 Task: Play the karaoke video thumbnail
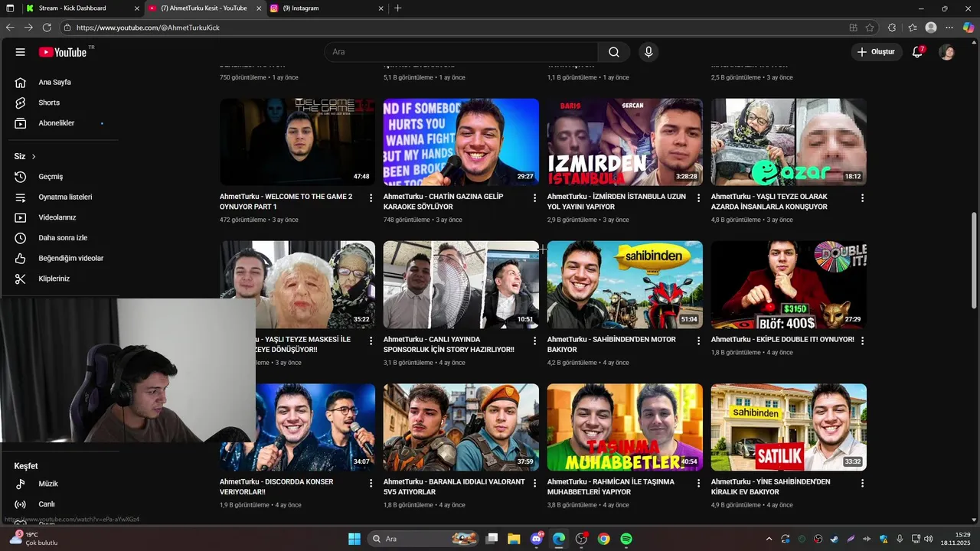461,142
